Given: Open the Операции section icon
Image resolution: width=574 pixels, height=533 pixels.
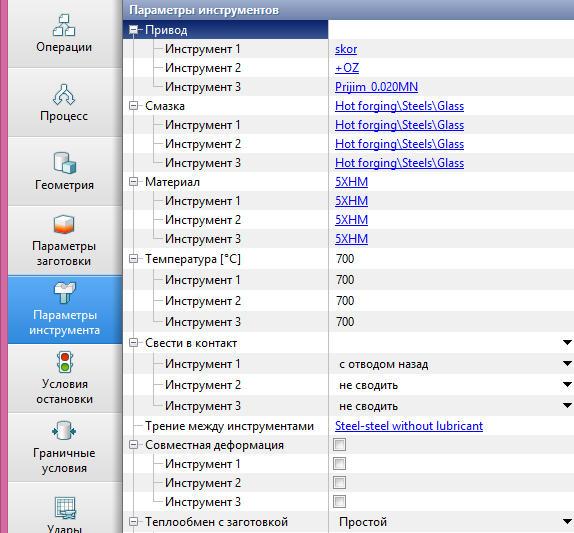Looking at the screenshot, I should click(x=64, y=26).
